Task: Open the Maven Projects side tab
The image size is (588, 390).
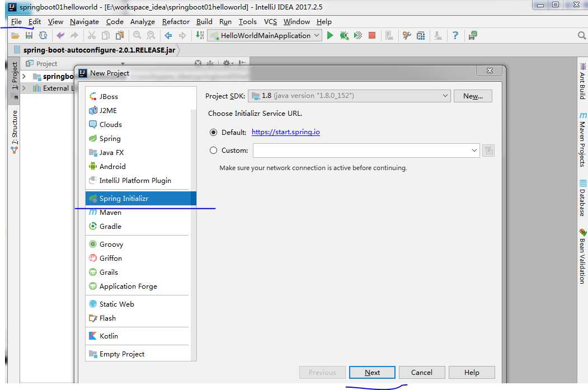Action: [x=582, y=139]
